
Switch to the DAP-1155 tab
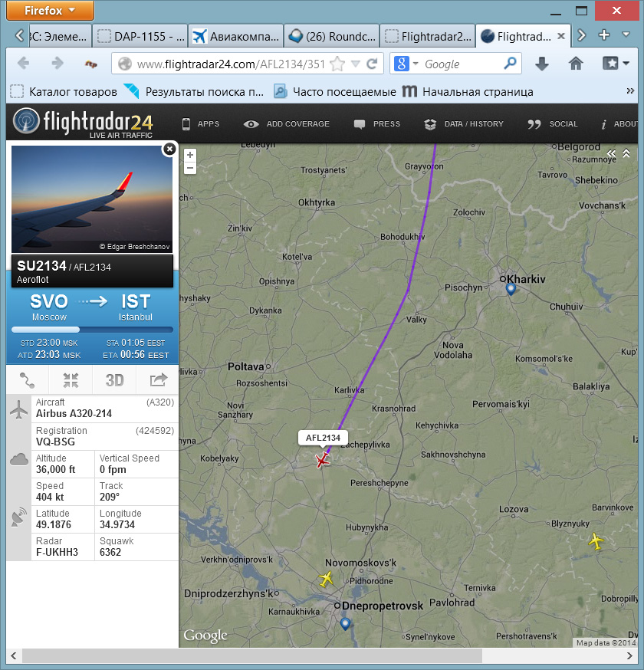click(x=140, y=37)
